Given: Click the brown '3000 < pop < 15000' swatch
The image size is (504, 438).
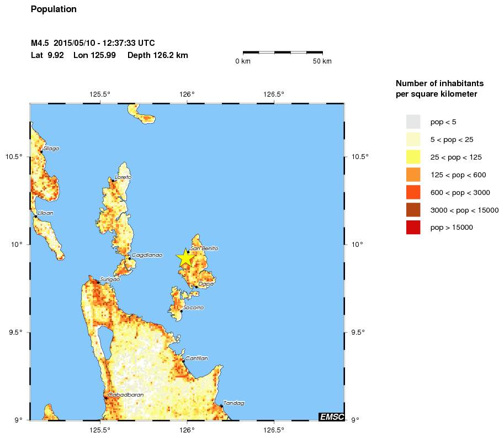Looking at the screenshot, I should click(413, 210).
